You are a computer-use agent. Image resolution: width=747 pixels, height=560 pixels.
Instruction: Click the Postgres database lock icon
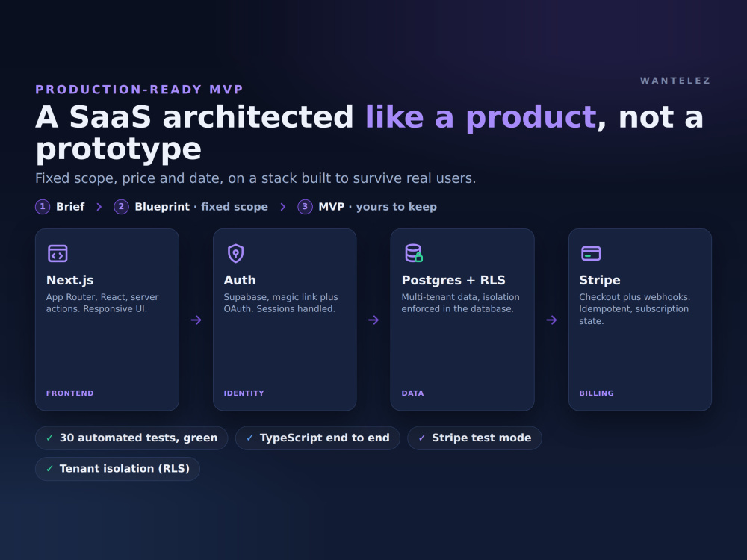tap(414, 253)
